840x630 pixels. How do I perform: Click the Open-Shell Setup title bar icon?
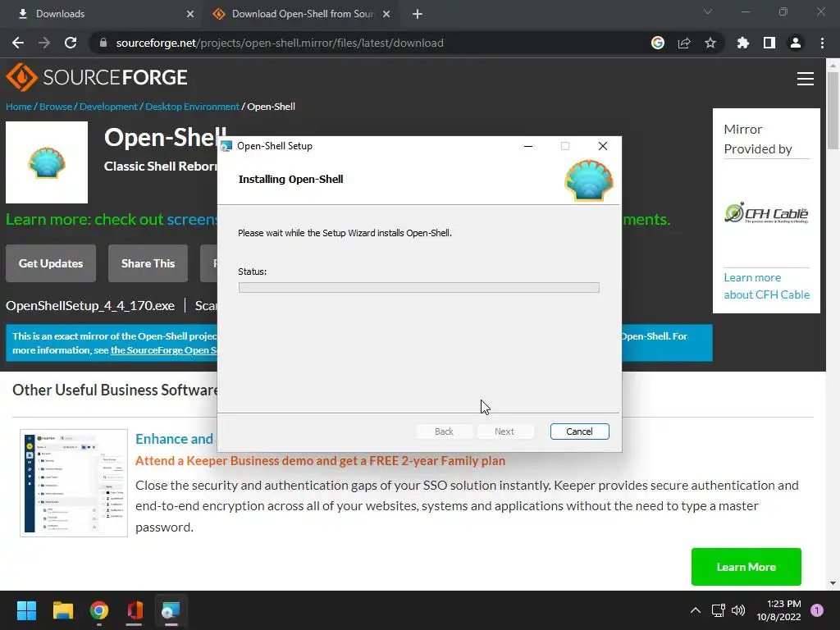click(226, 146)
